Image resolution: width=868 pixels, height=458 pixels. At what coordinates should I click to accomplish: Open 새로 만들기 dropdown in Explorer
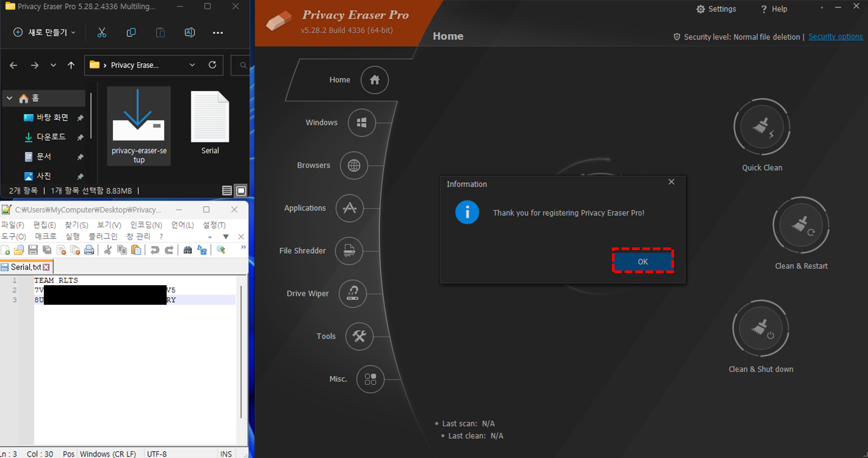pos(45,33)
